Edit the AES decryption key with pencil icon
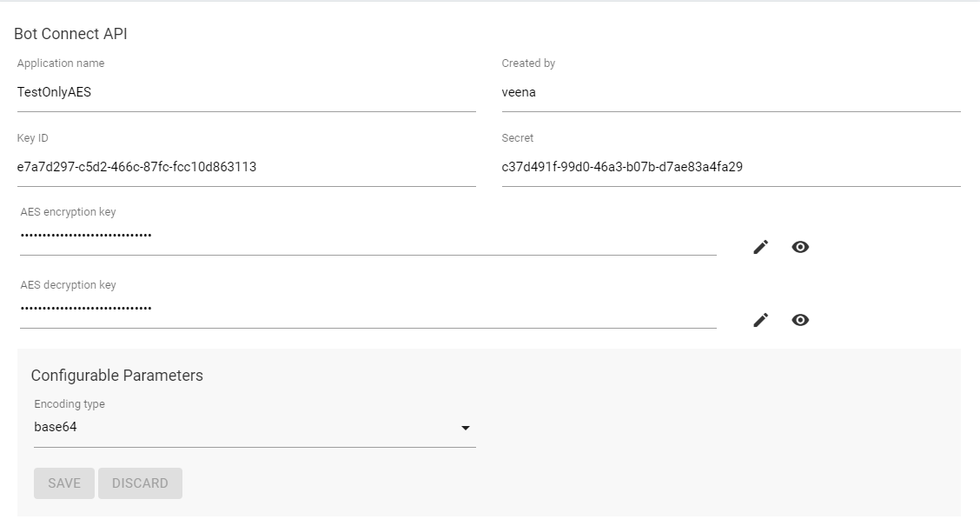980x526 pixels. [761, 320]
